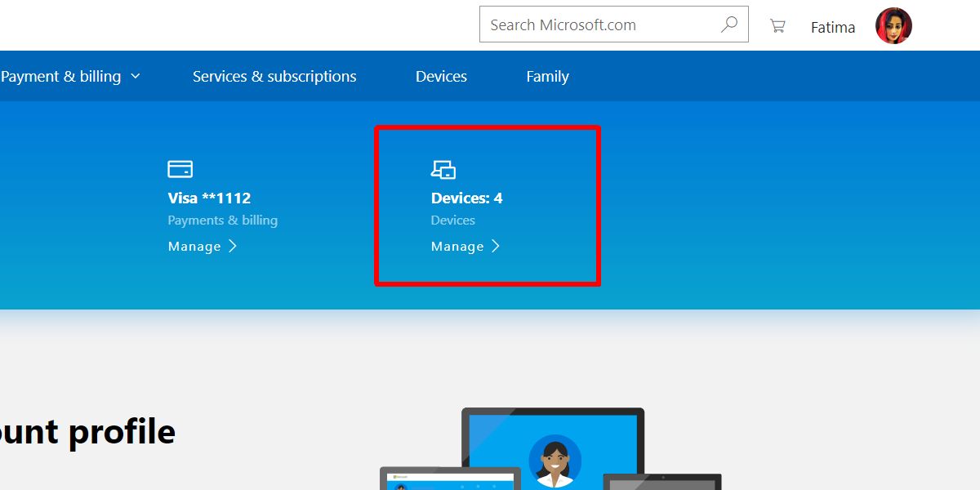Open the shopping cart

pos(777,26)
